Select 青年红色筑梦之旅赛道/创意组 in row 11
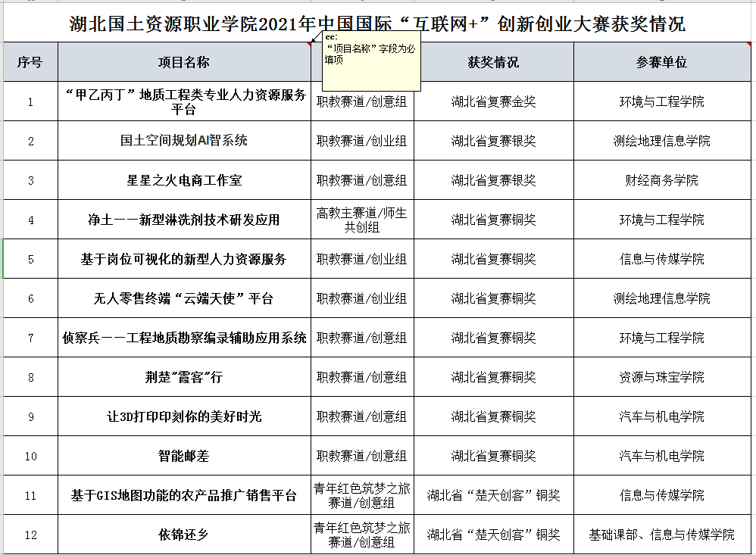 [x=362, y=495]
